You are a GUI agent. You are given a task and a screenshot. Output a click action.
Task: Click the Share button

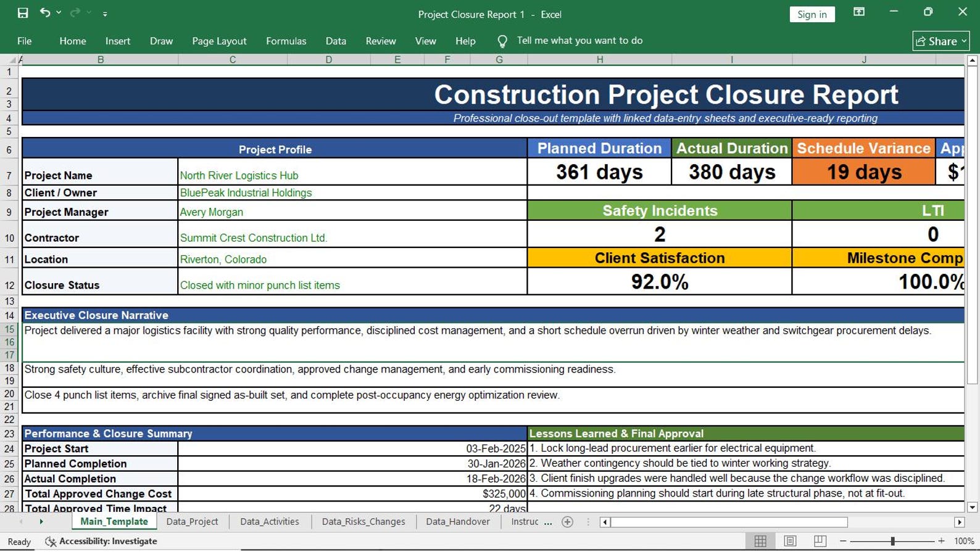(x=941, y=41)
